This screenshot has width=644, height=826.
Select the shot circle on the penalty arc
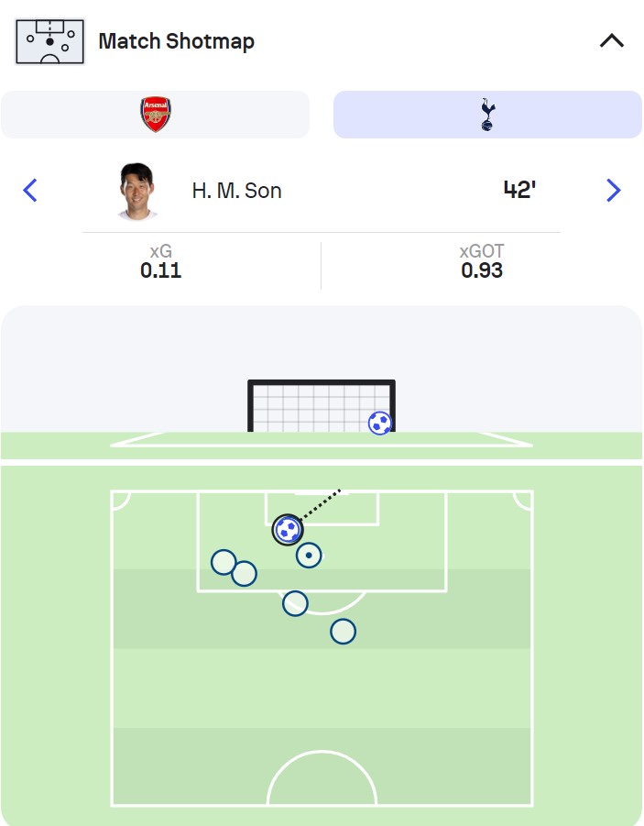point(295,603)
